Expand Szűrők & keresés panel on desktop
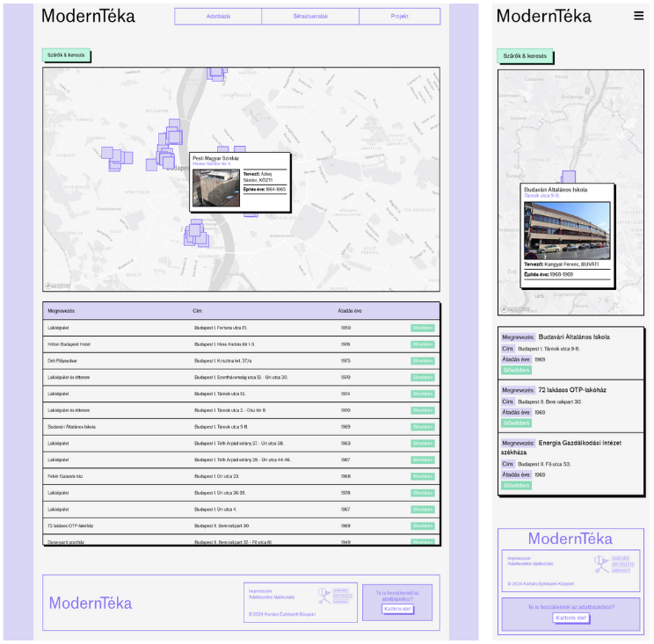This screenshot has width=654, height=644. (x=66, y=55)
